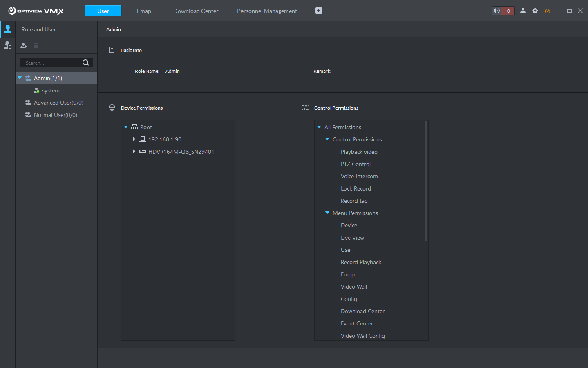
Task: Click the Search input field
Action: click(51, 62)
